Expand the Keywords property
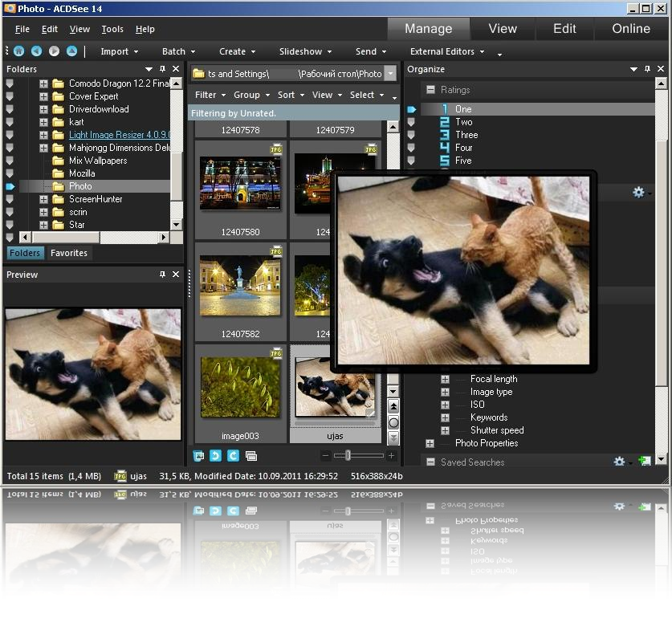 coord(446,417)
